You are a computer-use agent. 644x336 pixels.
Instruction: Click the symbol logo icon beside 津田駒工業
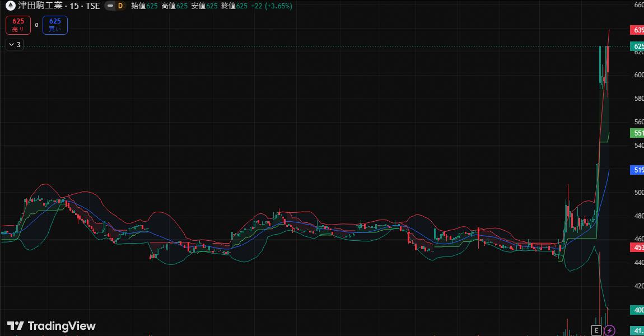[10, 6]
